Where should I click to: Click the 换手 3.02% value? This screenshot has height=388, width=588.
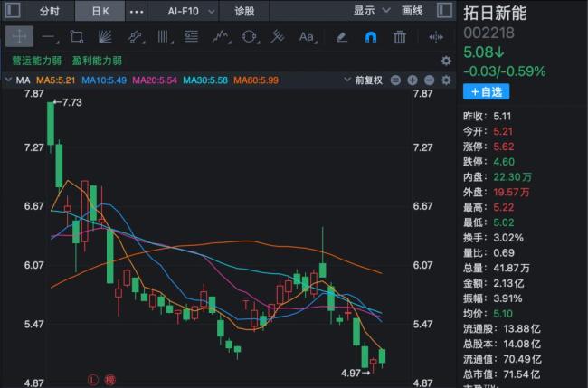pos(508,238)
